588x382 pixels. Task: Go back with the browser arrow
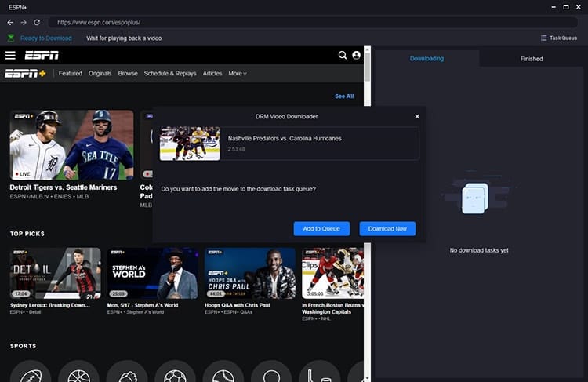[10, 23]
